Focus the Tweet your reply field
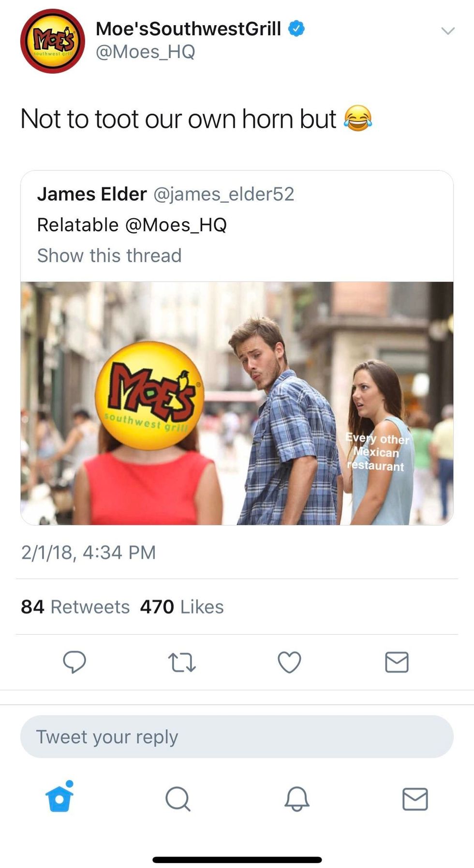The image size is (474, 868). point(237,736)
